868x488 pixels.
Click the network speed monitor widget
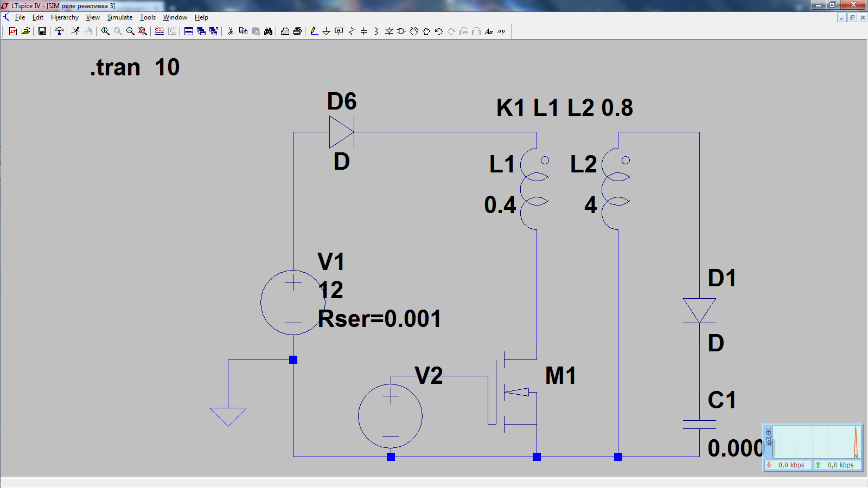(x=812, y=448)
